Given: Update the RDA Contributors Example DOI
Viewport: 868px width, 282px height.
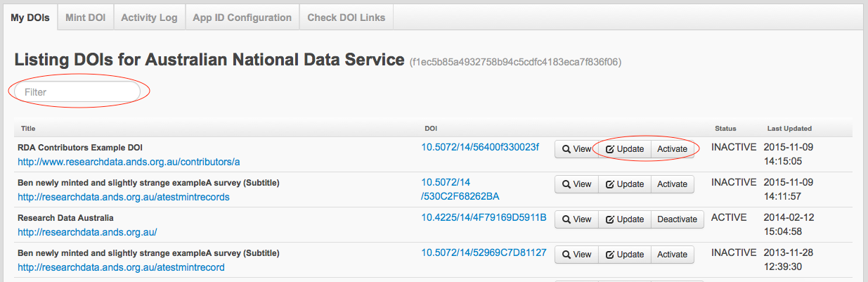Looking at the screenshot, I should (625, 149).
